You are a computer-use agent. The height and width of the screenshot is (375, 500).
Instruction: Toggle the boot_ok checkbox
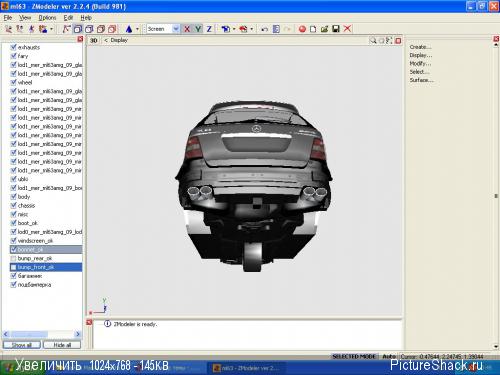tap(13, 223)
